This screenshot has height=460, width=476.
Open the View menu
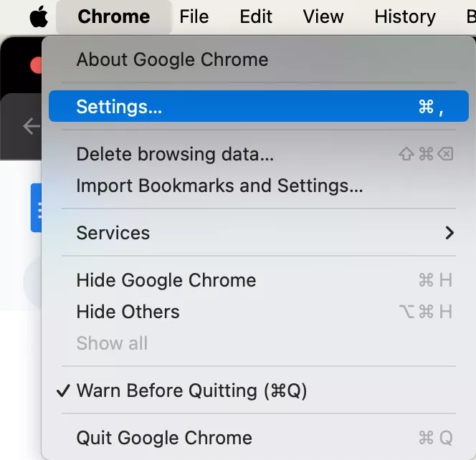click(323, 16)
